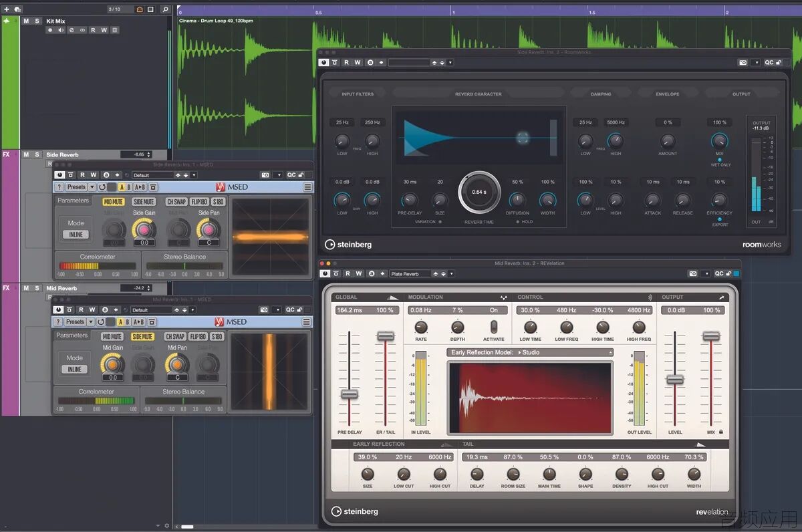This screenshot has height=532, width=802.
Task: Copy A to B in Mid Reverb MSED
Action: (x=140, y=322)
